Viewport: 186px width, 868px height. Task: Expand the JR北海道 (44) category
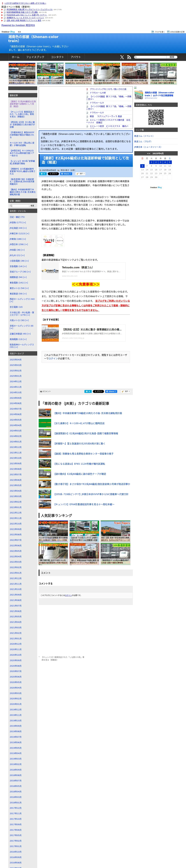point(25,228)
